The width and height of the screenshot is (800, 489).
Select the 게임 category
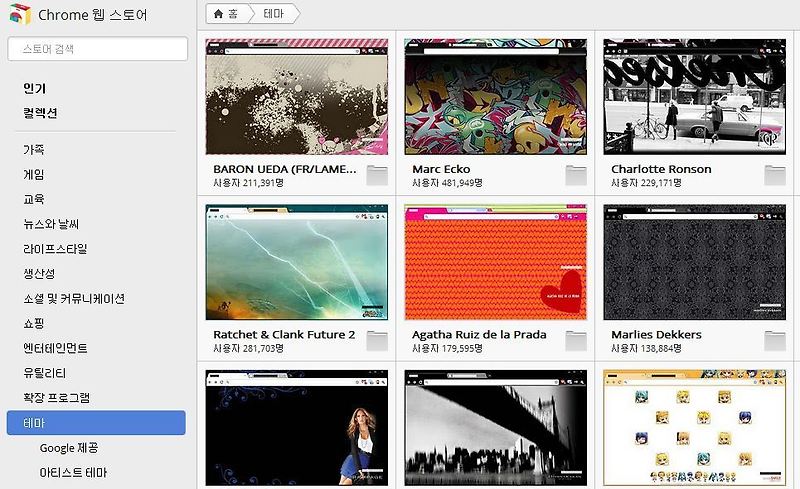coord(34,175)
